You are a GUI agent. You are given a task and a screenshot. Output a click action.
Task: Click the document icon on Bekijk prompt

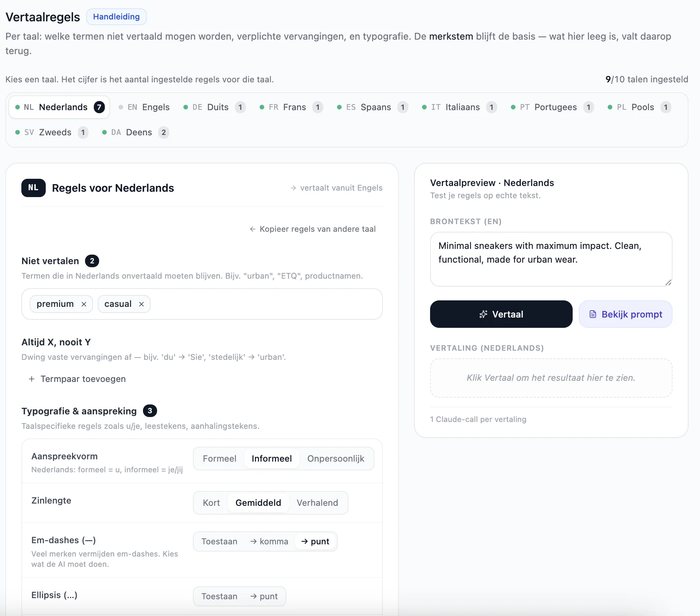tap(593, 314)
